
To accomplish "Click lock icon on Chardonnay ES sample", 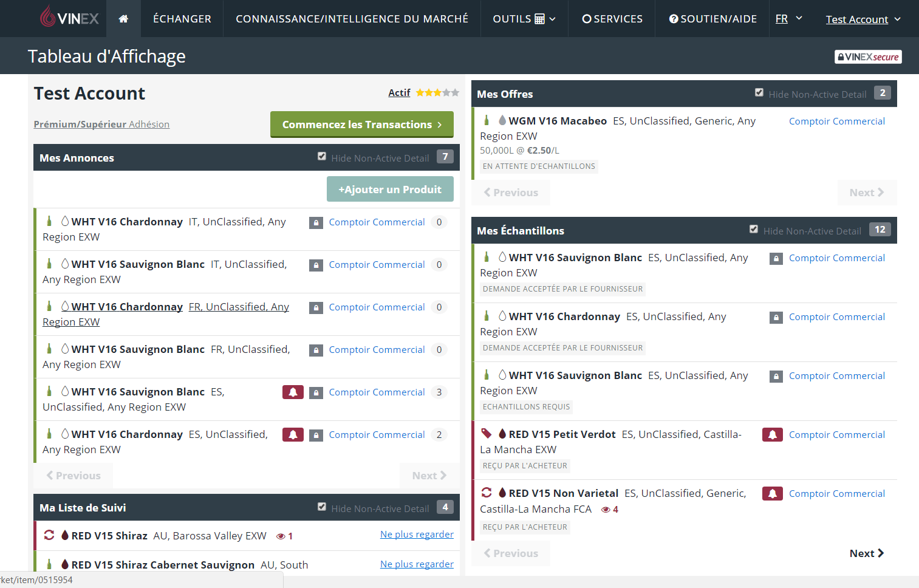I will pyautogui.click(x=776, y=318).
